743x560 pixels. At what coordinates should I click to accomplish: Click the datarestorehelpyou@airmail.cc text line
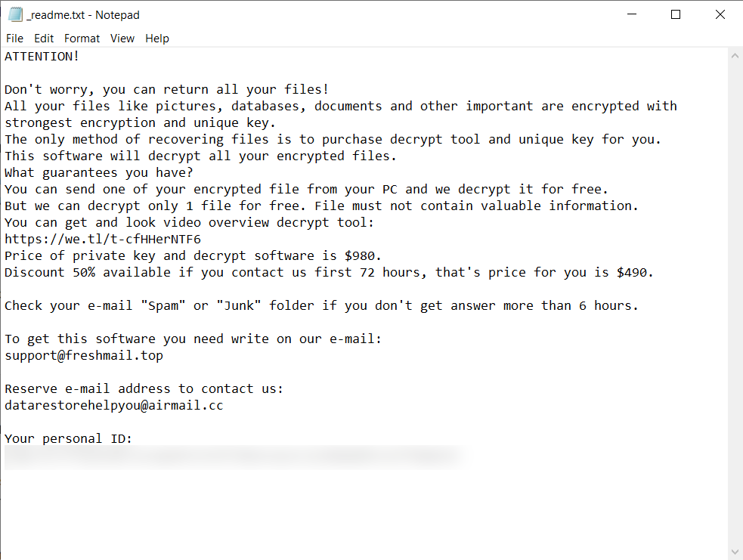(113, 405)
